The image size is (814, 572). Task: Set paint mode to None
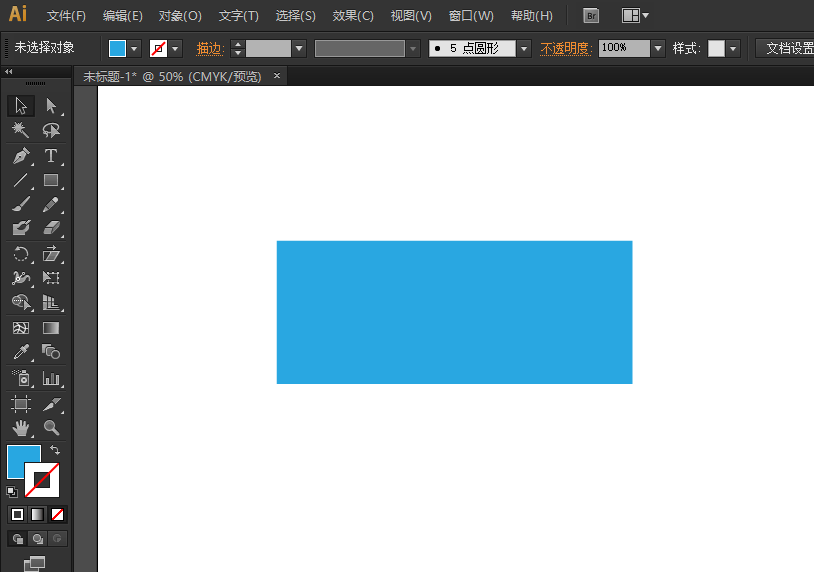click(x=57, y=514)
